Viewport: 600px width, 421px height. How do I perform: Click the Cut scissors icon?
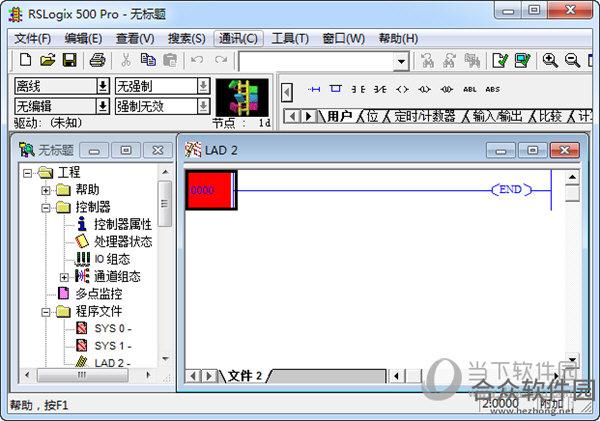pyautogui.click(x=126, y=60)
